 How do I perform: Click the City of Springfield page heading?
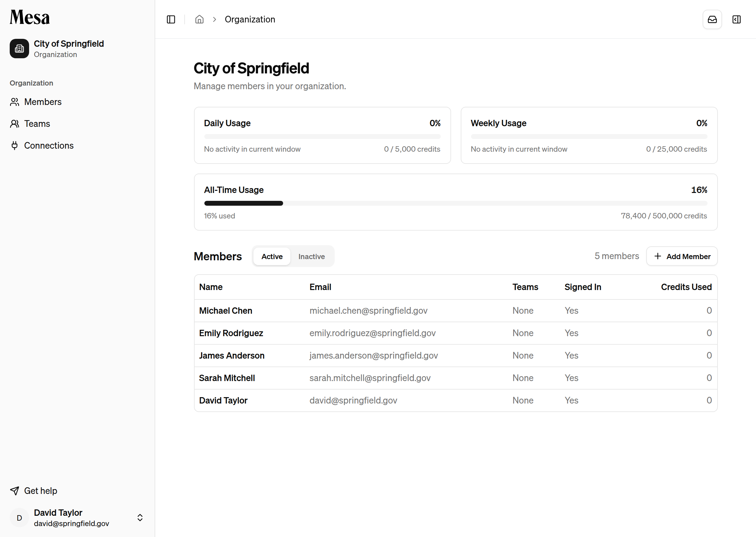coord(251,69)
